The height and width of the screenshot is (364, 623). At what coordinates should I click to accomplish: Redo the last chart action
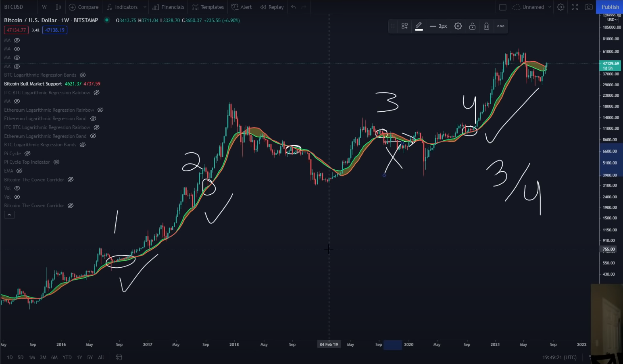point(304,7)
